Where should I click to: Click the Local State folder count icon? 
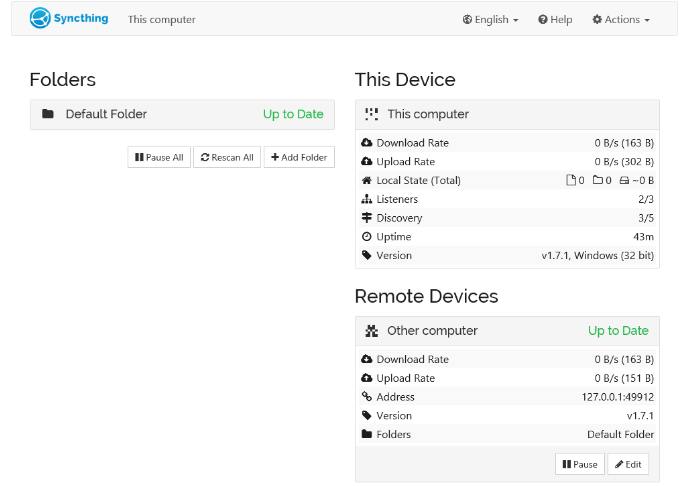pos(598,180)
